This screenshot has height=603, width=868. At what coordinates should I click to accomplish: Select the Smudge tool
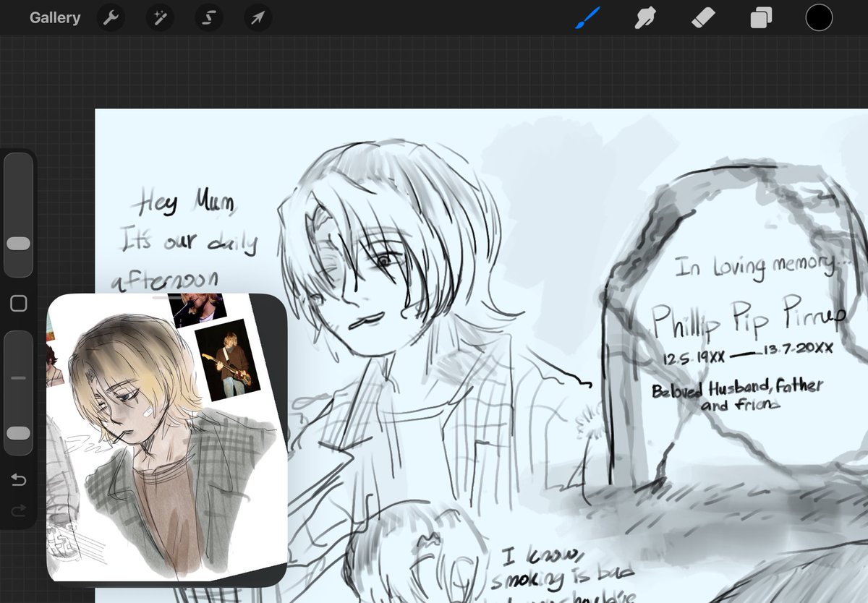click(644, 17)
